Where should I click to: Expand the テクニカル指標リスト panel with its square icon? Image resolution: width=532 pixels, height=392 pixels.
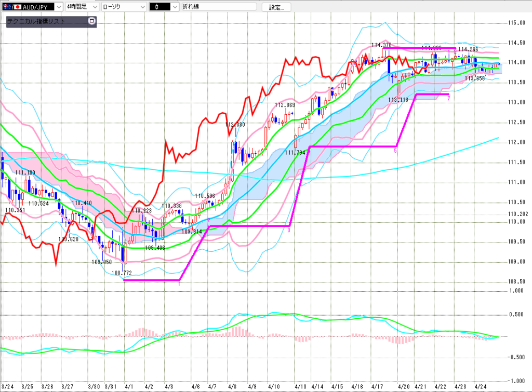[92, 22]
